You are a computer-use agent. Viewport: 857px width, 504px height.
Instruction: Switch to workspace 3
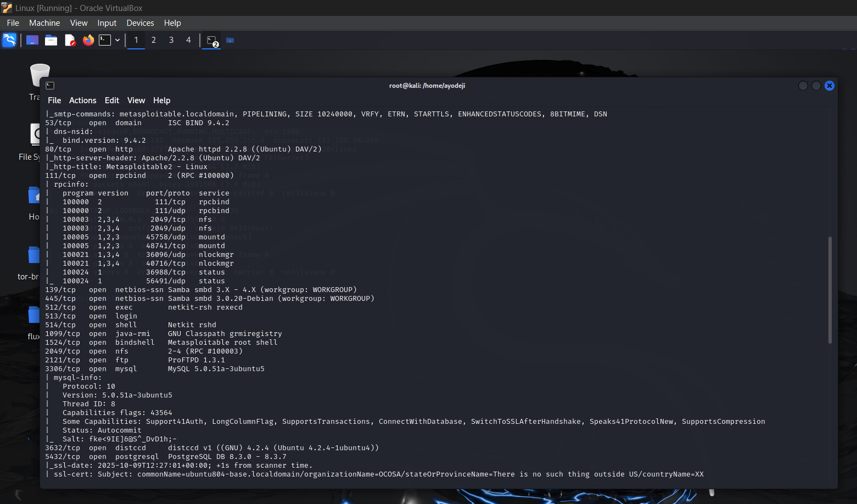(171, 40)
